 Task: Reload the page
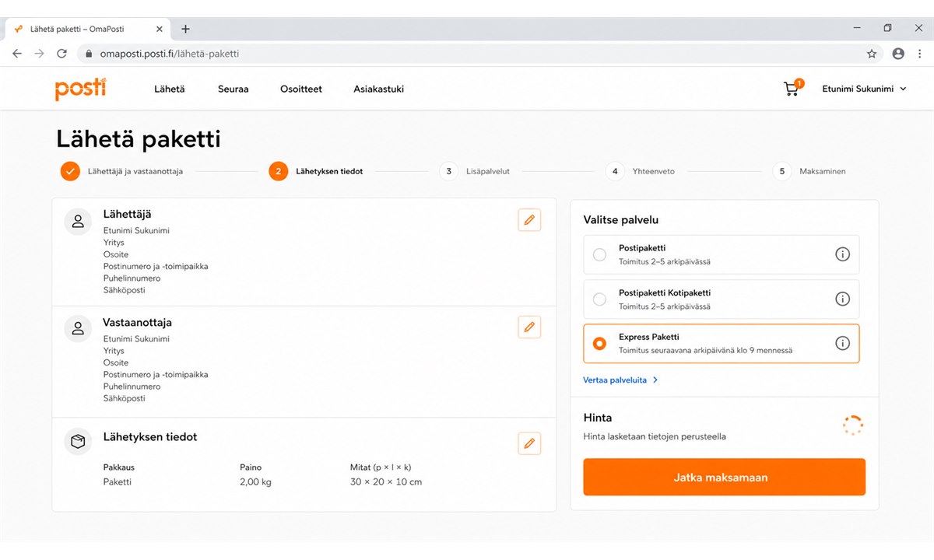point(61,54)
